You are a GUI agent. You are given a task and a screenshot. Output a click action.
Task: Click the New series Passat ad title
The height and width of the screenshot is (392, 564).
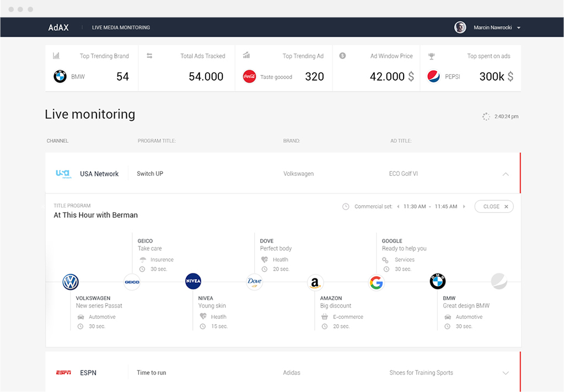[x=99, y=305]
